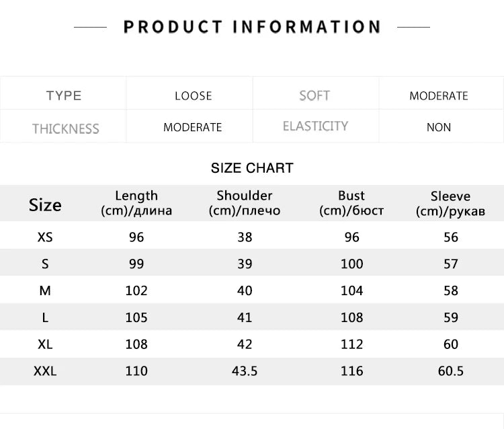Select the L size row label
Image resolution: width=504 pixels, height=429 pixels.
pyautogui.click(x=45, y=317)
